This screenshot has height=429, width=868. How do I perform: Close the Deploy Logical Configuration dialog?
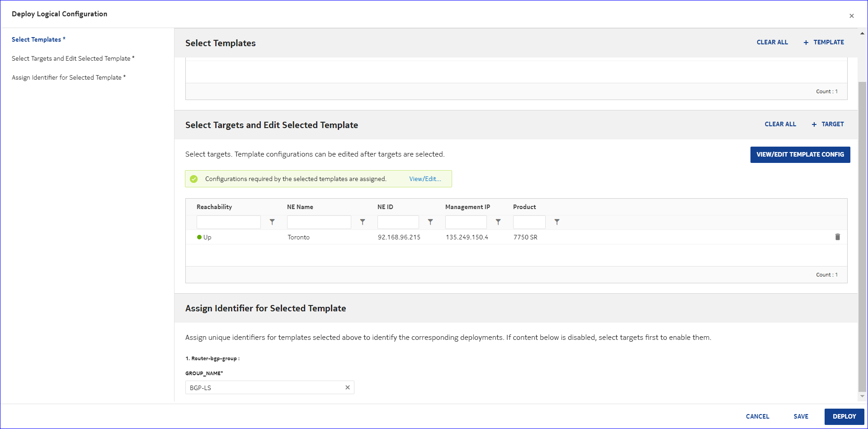click(x=851, y=16)
